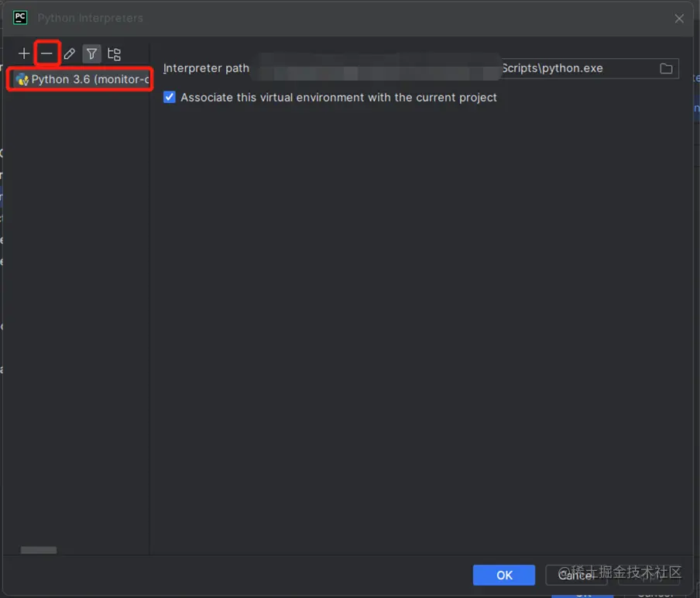Edit interpreter name using pencil icon
Image resolution: width=700 pixels, height=598 pixels.
69,54
